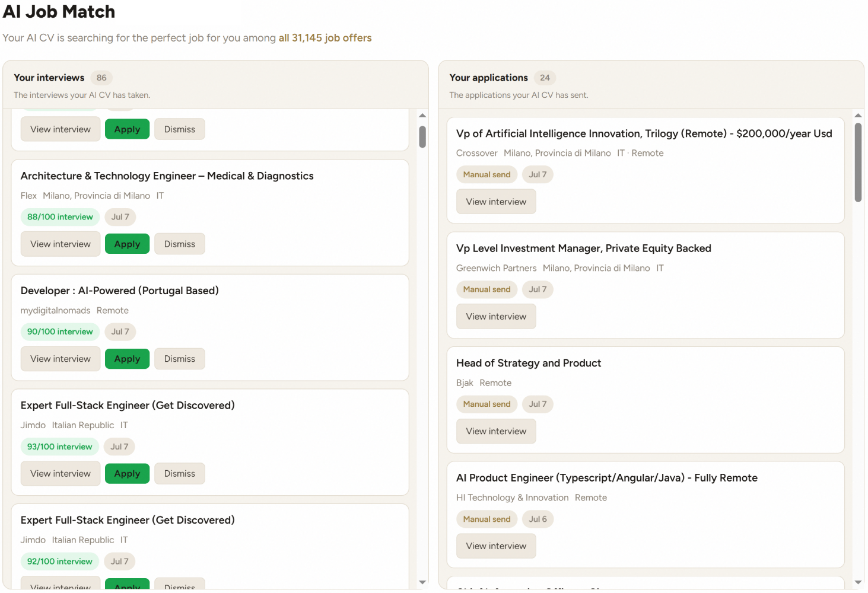This screenshot has width=868, height=593.
Task: Click the 'Your applications' heading
Action: [488, 78]
